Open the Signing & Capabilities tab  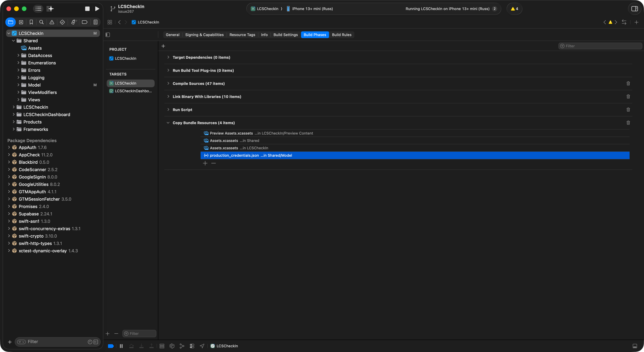click(x=204, y=35)
